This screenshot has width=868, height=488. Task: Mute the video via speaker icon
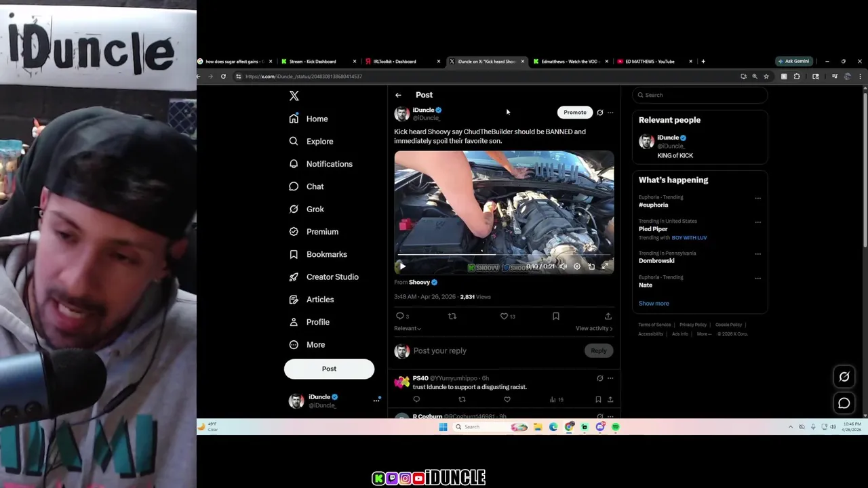click(563, 266)
